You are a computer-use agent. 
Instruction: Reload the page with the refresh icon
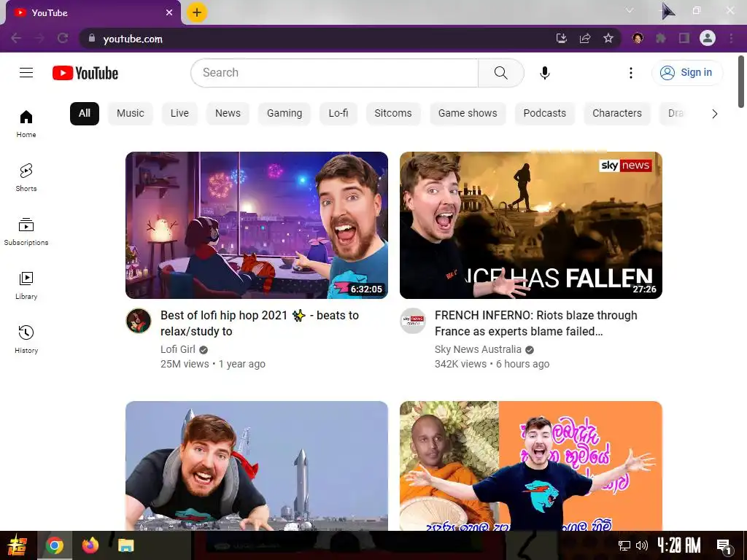[63, 38]
